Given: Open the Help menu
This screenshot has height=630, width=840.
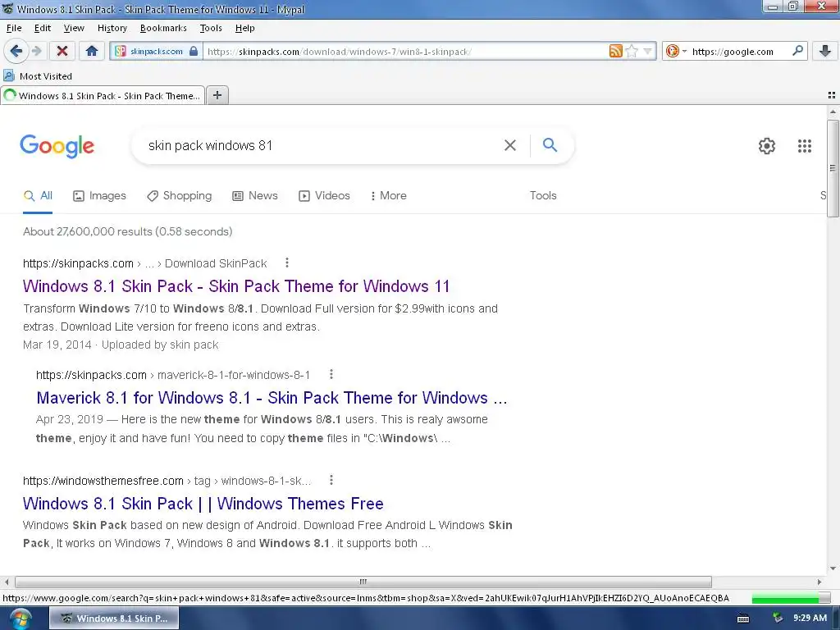Looking at the screenshot, I should (244, 28).
